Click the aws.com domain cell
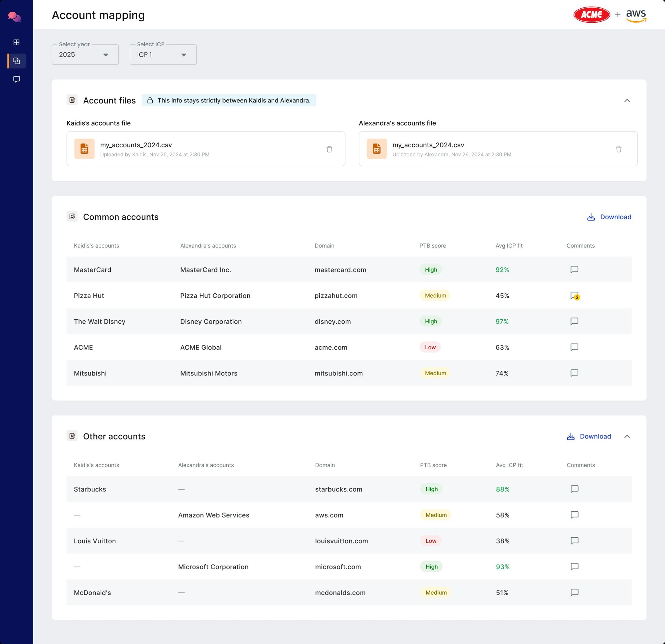 329,515
